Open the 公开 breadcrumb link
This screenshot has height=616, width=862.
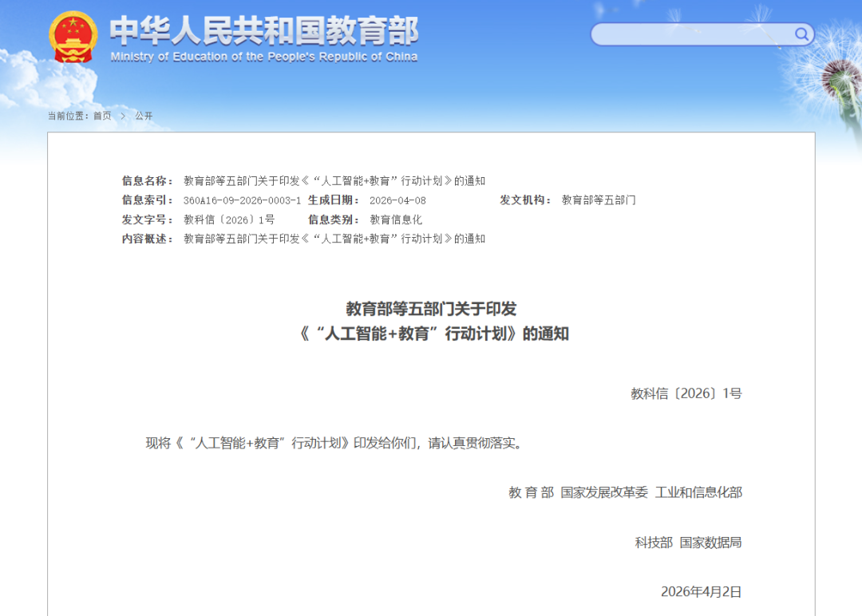pyautogui.click(x=145, y=115)
